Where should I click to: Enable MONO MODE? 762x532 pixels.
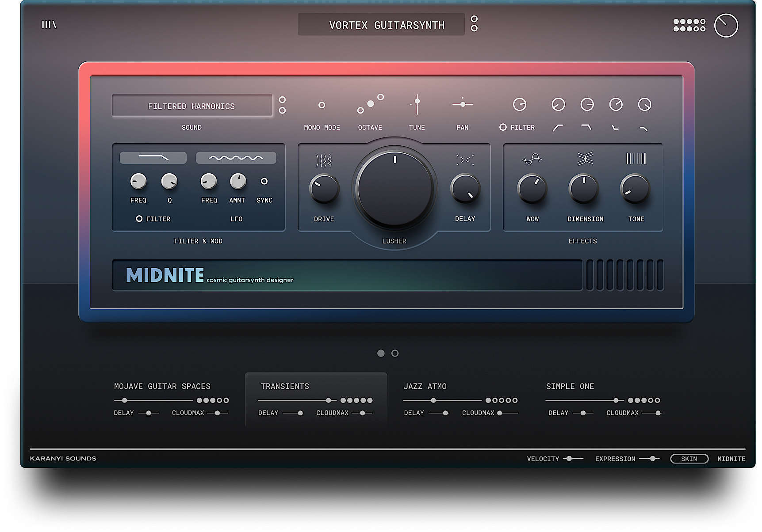[322, 105]
